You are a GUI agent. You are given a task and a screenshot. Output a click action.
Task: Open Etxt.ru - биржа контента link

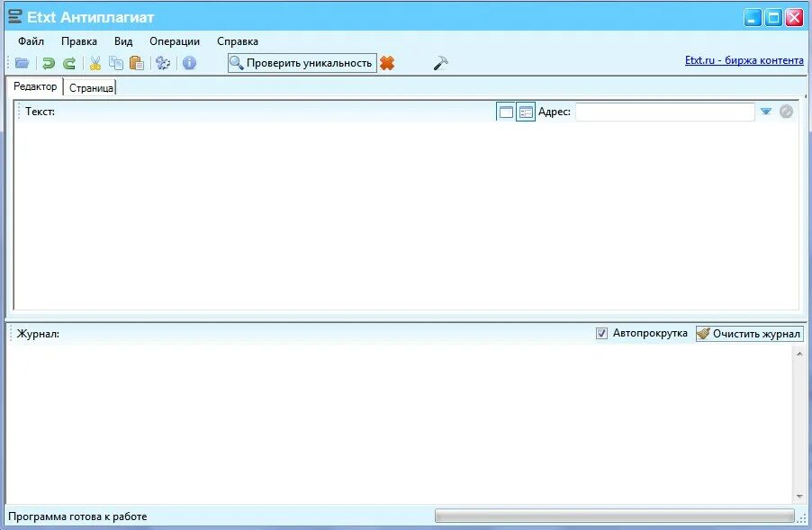[x=744, y=60]
